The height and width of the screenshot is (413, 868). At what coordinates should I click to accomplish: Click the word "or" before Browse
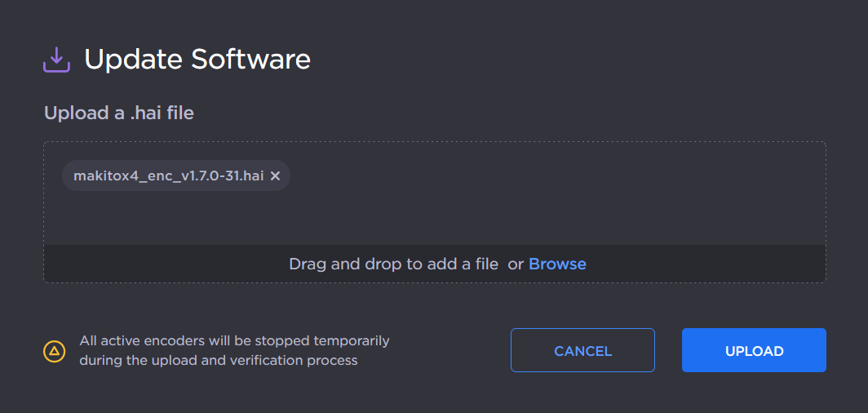(516, 264)
